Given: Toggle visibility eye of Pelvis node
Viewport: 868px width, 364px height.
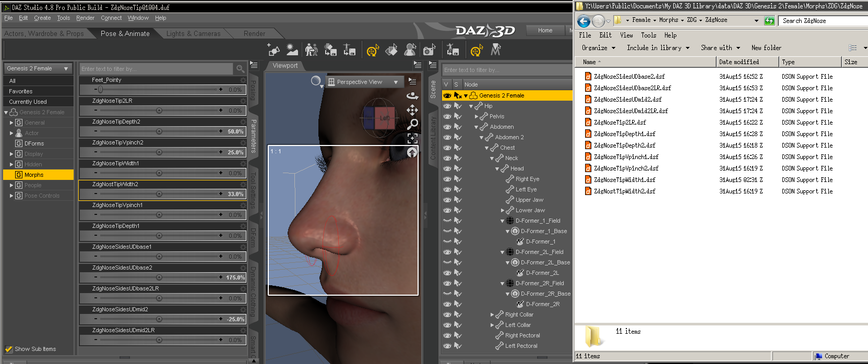Looking at the screenshot, I should [x=447, y=116].
